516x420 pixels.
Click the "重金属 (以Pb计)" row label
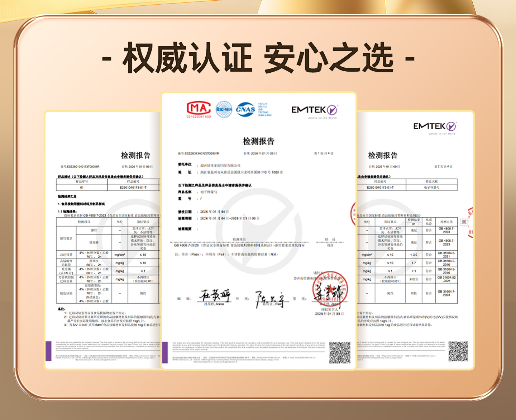[66, 271]
